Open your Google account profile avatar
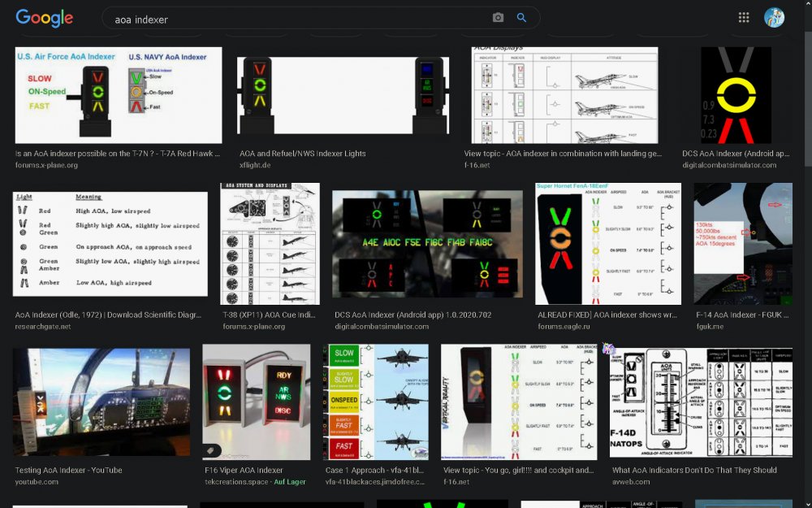Image resolution: width=812 pixels, height=508 pixels. pos(774,16)
